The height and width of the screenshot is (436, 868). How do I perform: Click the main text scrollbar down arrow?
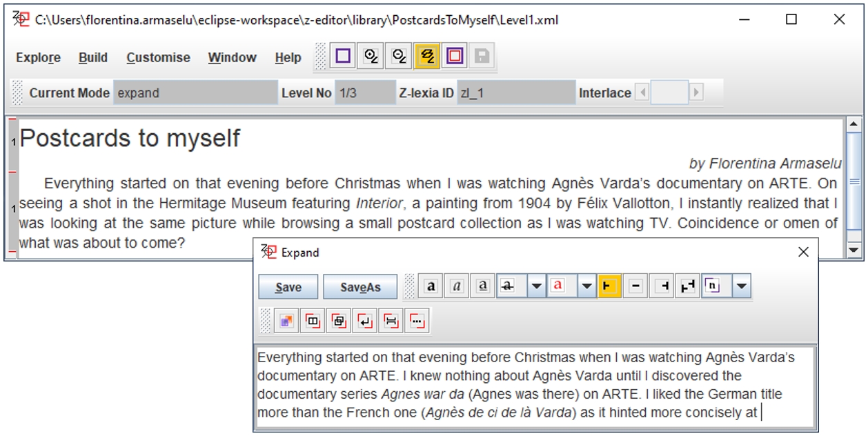tap(854, 250)
